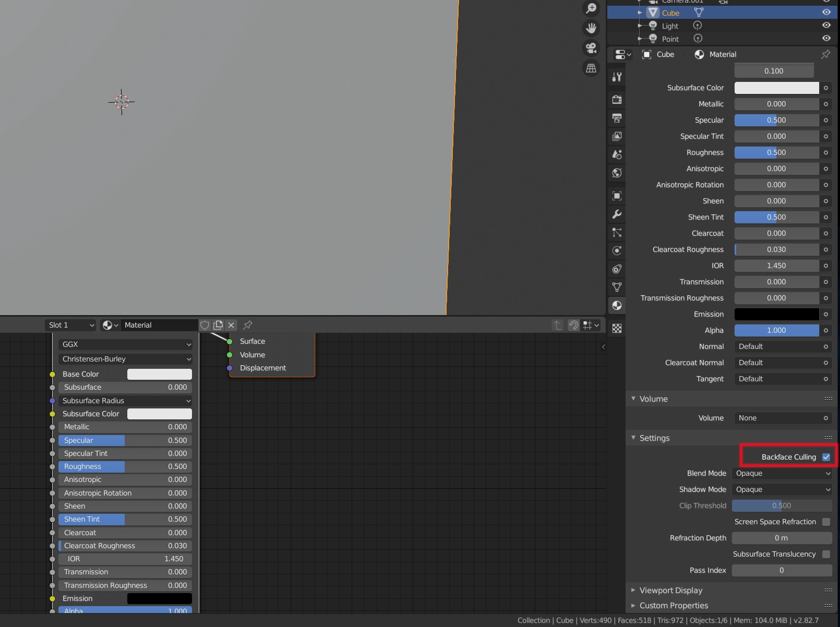Open the Output properties tab
The image size is (840, 627).
click(x=617, y=118)
